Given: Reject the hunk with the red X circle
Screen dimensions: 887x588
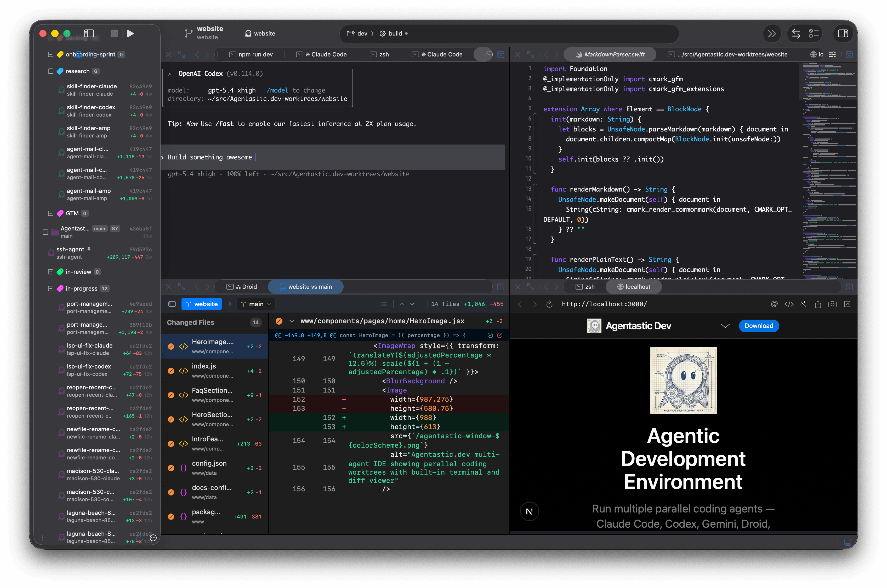Looking at the screenshot, I should (x=500, y=335).
